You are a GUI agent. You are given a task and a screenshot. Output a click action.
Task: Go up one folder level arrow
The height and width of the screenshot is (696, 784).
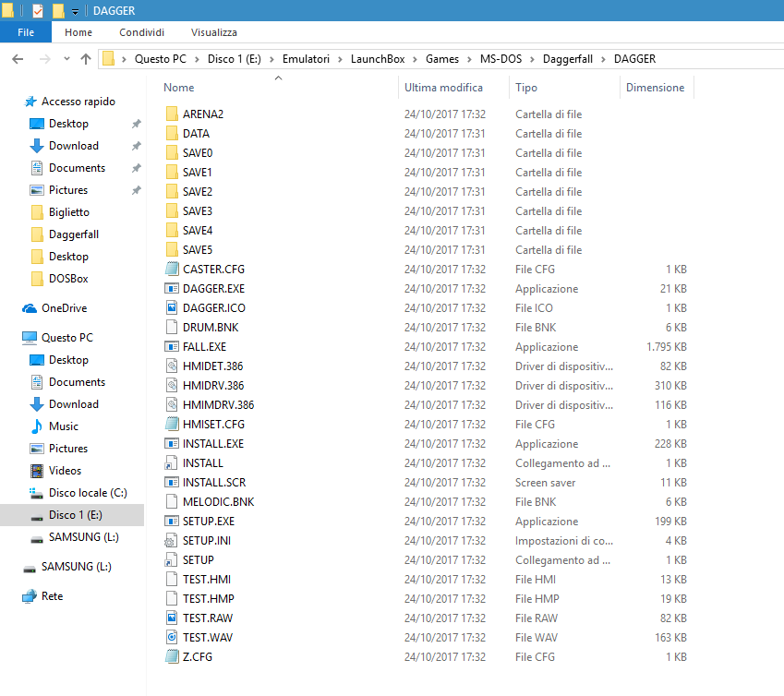[x=86, y=59]
